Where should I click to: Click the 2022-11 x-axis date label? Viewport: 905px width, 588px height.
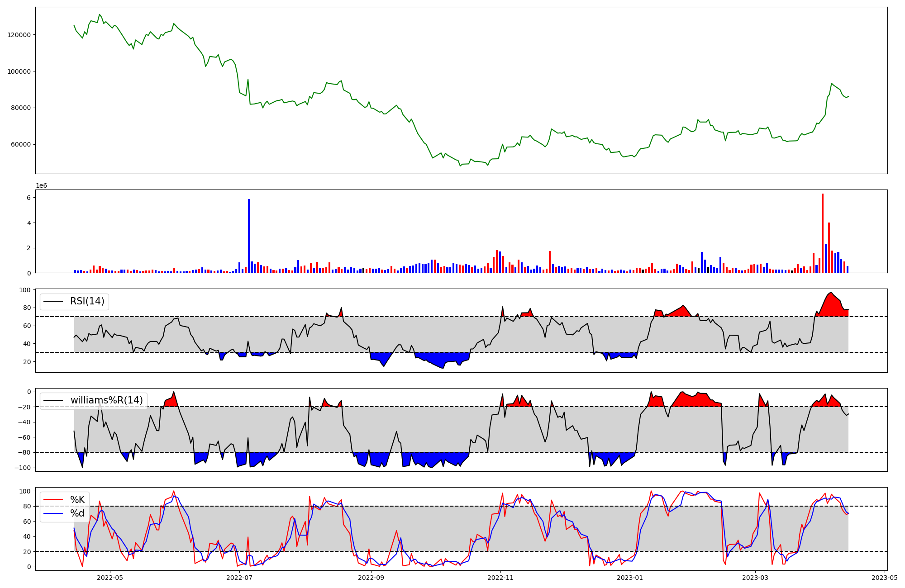click(x=500, y=577)
